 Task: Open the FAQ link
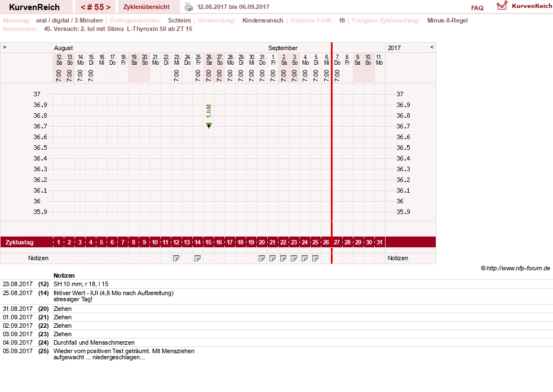(x=477, y=8)
